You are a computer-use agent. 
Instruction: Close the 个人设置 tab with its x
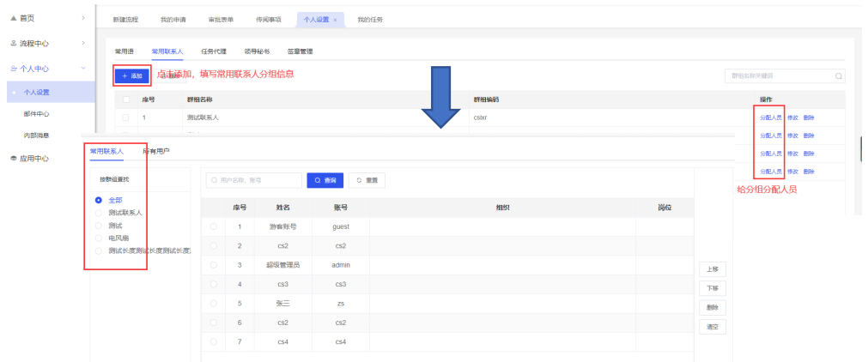pyautogui.click(x=335, y=19)
